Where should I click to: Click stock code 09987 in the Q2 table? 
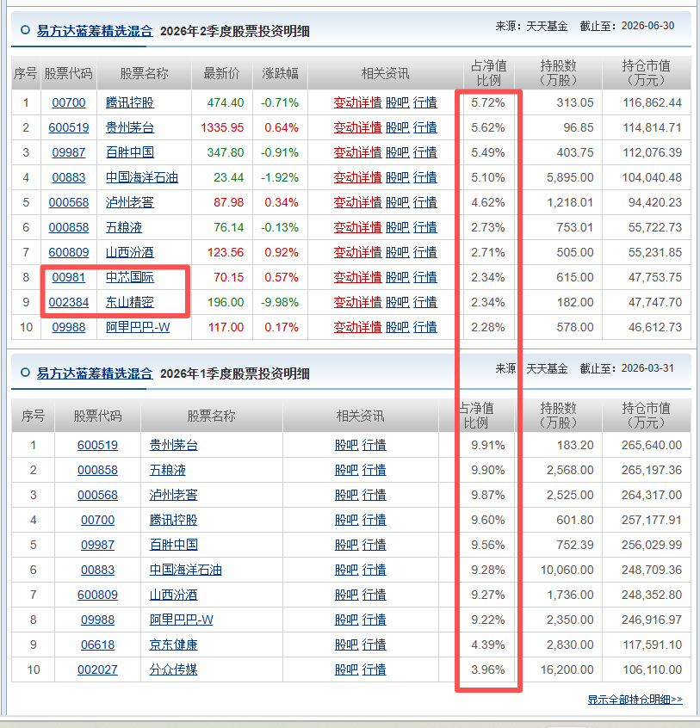click(69, 153)
